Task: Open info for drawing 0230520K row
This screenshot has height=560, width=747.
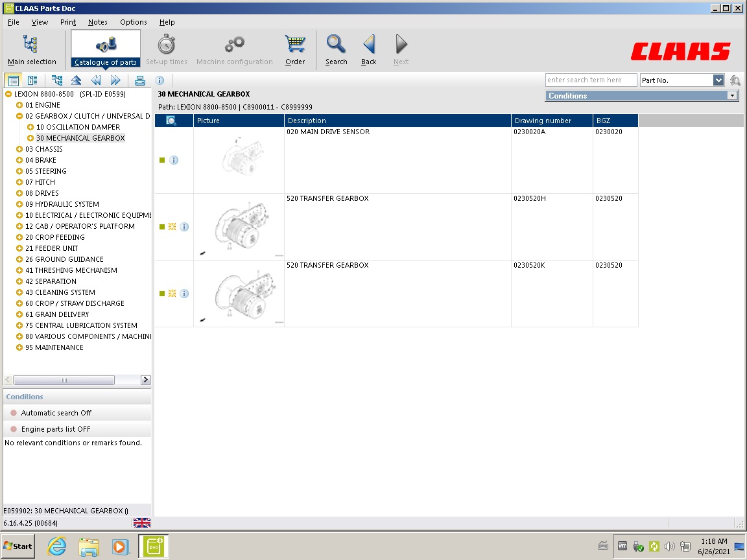Action: [184, 294]
